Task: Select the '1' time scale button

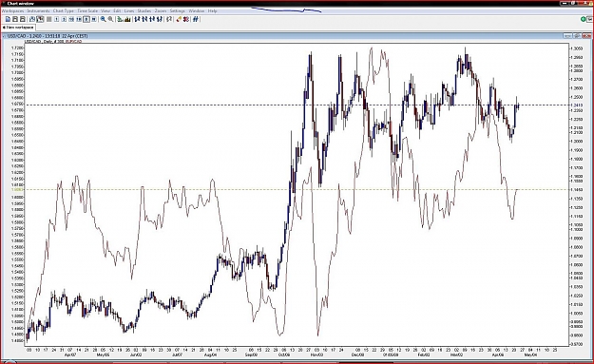Action: 56,19
